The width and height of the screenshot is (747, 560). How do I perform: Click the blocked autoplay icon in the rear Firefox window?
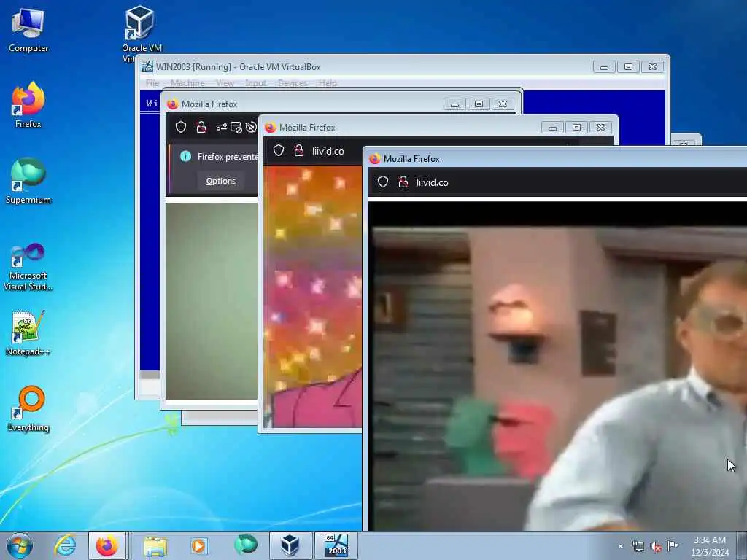tap(251, 127)
